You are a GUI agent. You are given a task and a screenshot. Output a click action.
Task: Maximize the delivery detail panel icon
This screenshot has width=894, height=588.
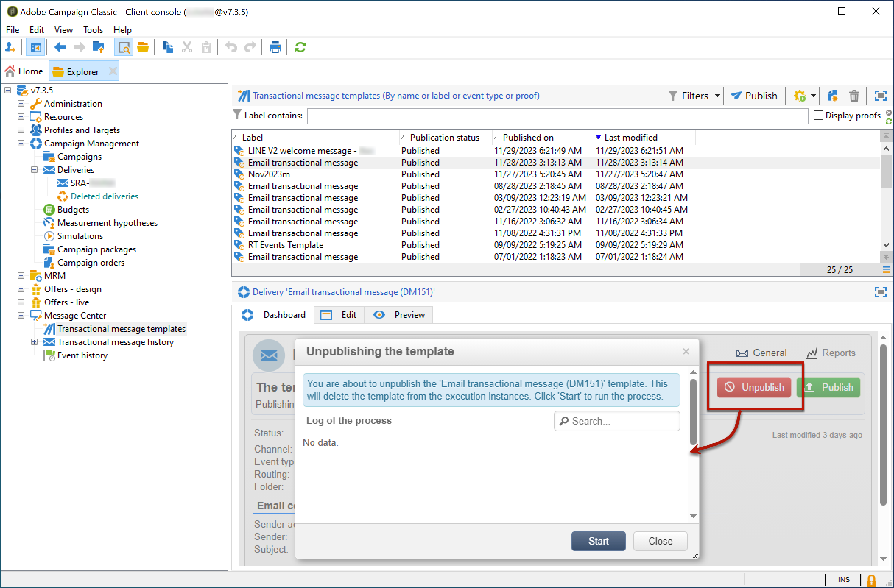[x=880, y=292]
